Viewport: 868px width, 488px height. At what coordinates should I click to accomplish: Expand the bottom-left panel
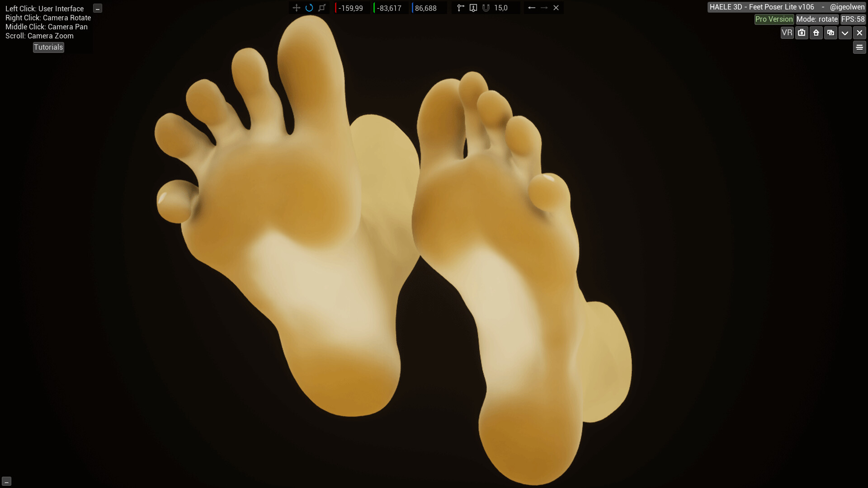pos(6,482)
